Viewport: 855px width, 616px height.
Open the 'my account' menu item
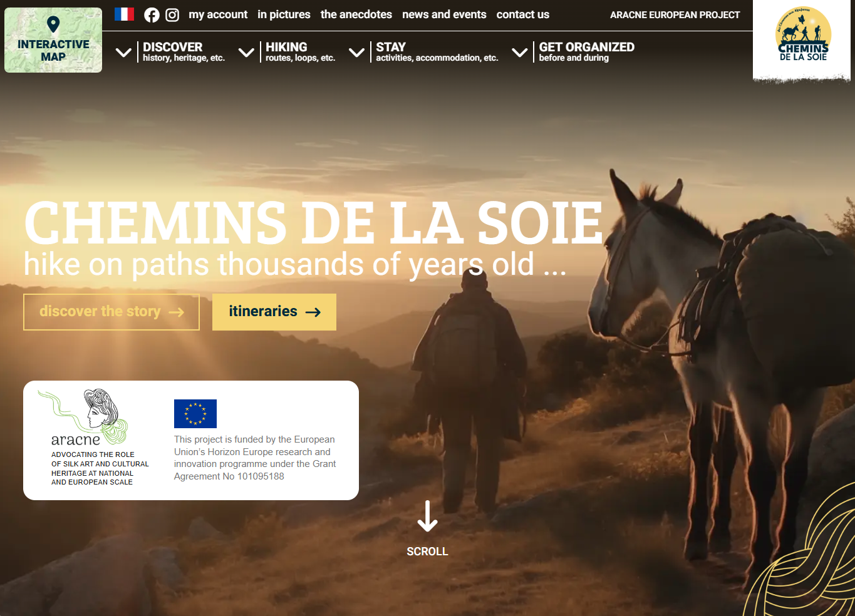pos(218,14)
